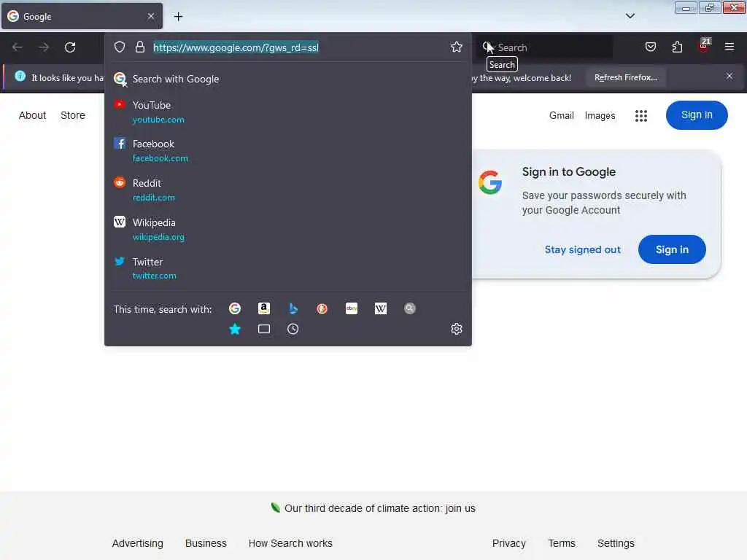This screenshot has width=747, height=560.
Task: Open the Advertising footer link
Action: coord(138,543)
